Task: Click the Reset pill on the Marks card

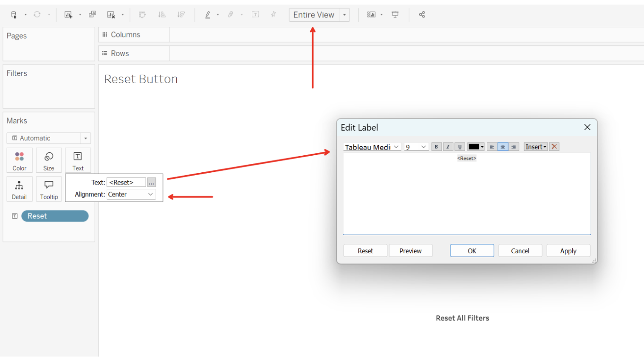Action: pyautogui.click(x=54, y=216)
